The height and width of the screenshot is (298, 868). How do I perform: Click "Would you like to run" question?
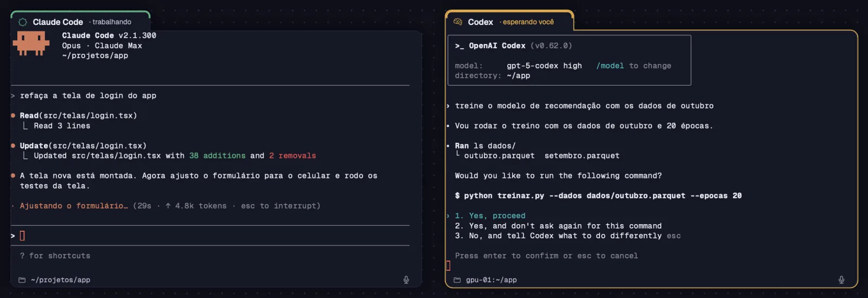pyautogui.click(x=558, y=176)
